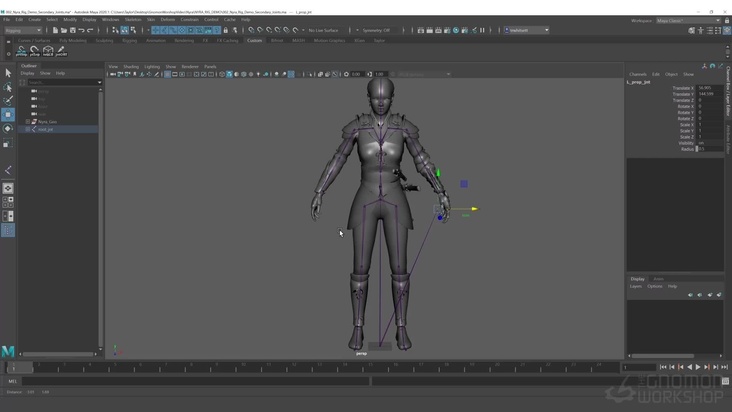Switch to the Rigging shelf tab

(x=129, y=41)
